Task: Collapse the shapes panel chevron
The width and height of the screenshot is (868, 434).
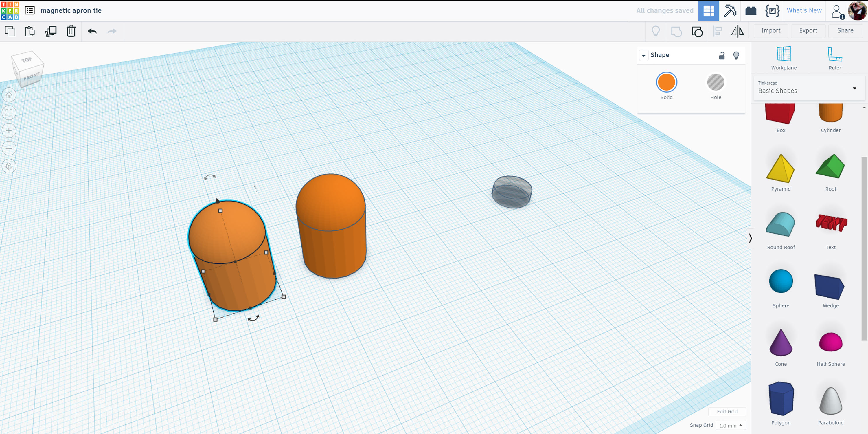Action: pos(750,238)
